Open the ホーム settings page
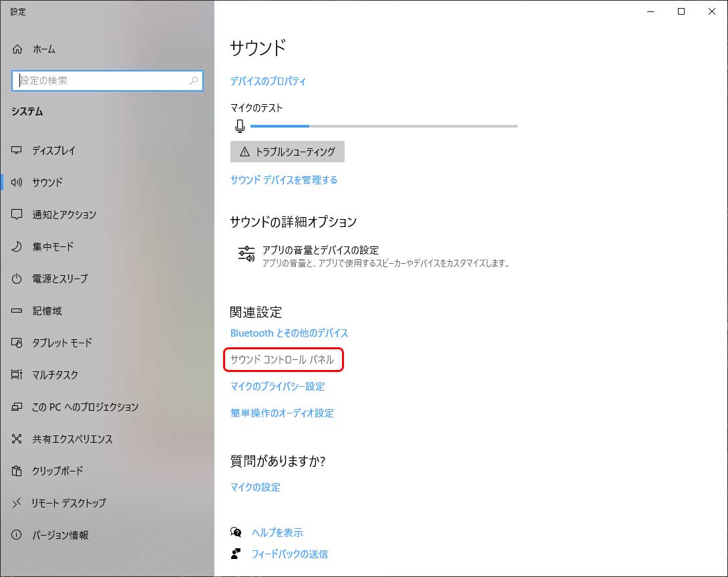The width and height of the screenshot is (728, 577). (44, 49)
